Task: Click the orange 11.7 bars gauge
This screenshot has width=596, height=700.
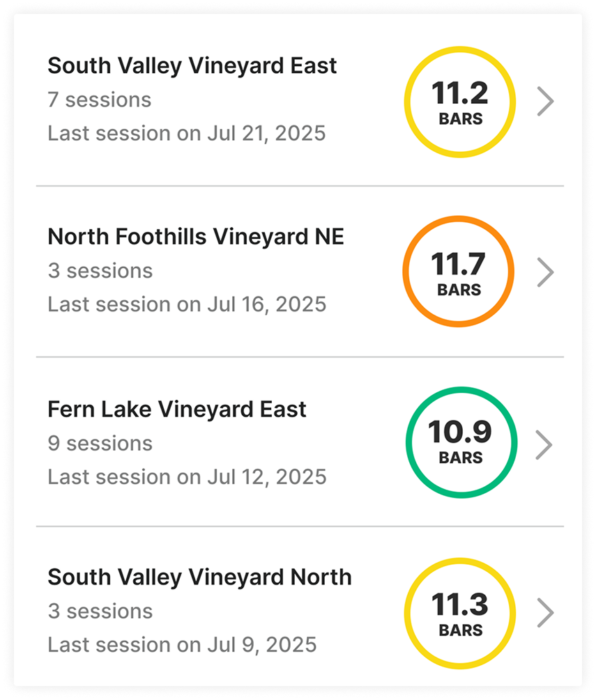Action: point(458,272)
